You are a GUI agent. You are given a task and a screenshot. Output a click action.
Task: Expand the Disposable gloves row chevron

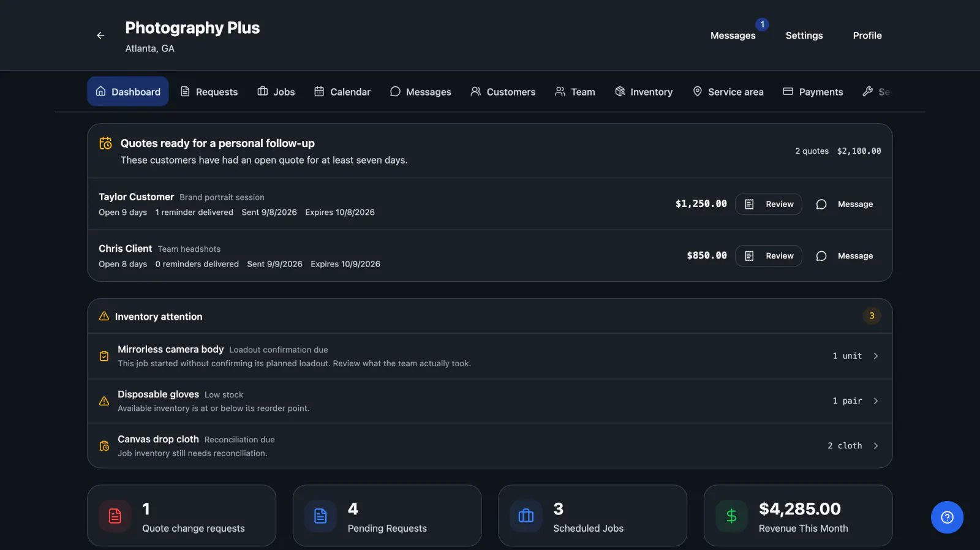(x=876, y=401)
